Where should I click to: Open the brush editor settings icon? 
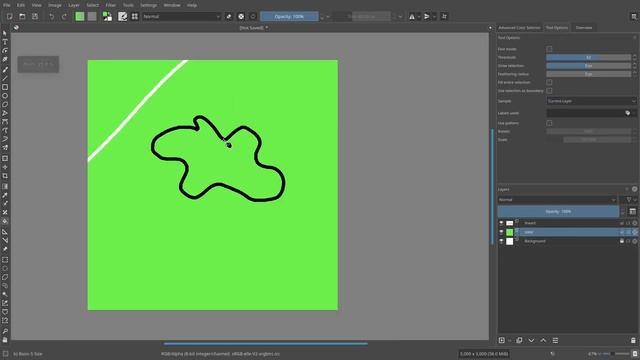click(x=122, y=16)
